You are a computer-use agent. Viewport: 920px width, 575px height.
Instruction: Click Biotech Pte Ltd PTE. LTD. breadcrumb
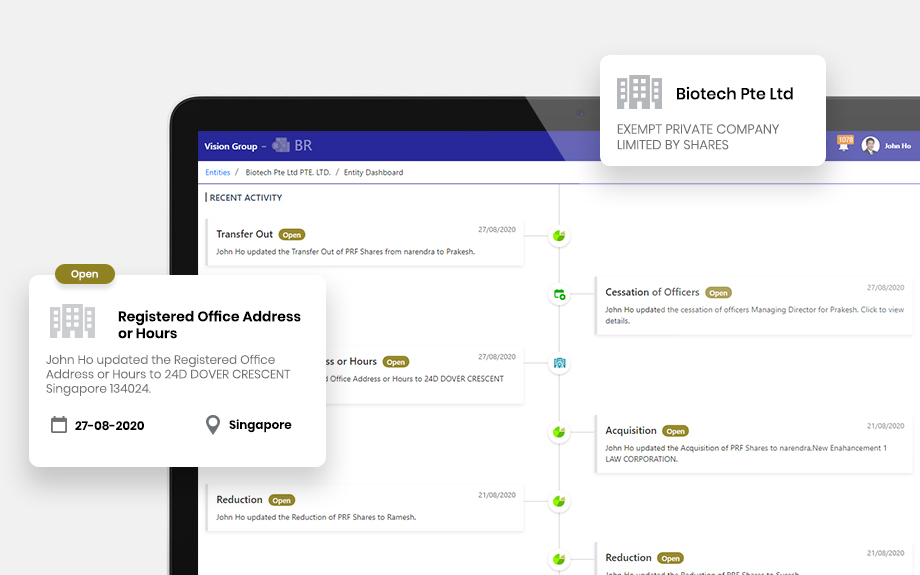click(x=288, y=172)
